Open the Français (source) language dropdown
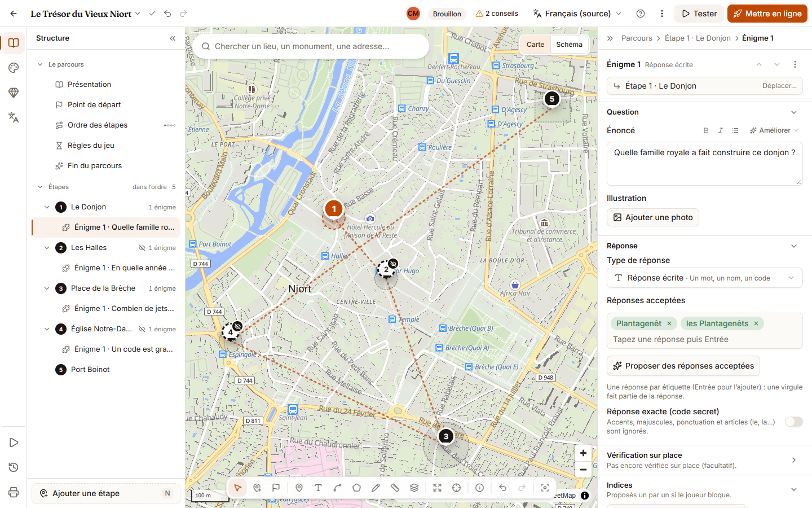Image resolution: width=812 pixels, height=508 pixels. point(577,14)
